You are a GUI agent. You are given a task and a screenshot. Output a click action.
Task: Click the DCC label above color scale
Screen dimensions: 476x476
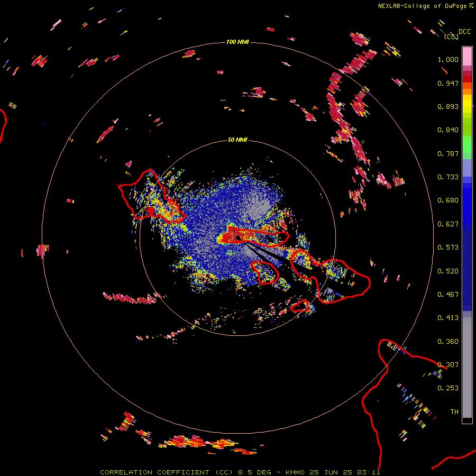(x=464, y=32)
